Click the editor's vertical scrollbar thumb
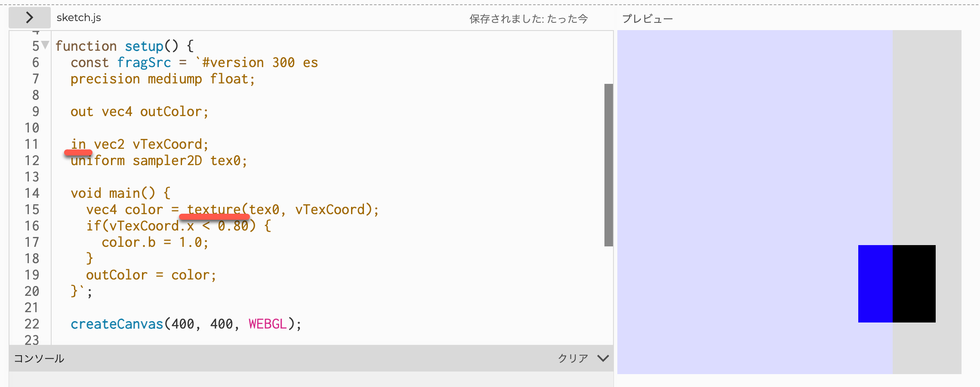This screenshot has width=980, height=387. [x=608, y=165]
